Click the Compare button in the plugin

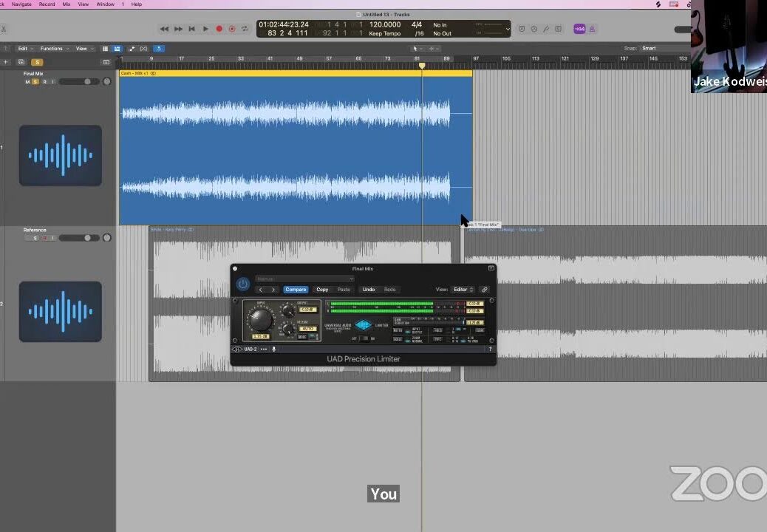[296, 290]
